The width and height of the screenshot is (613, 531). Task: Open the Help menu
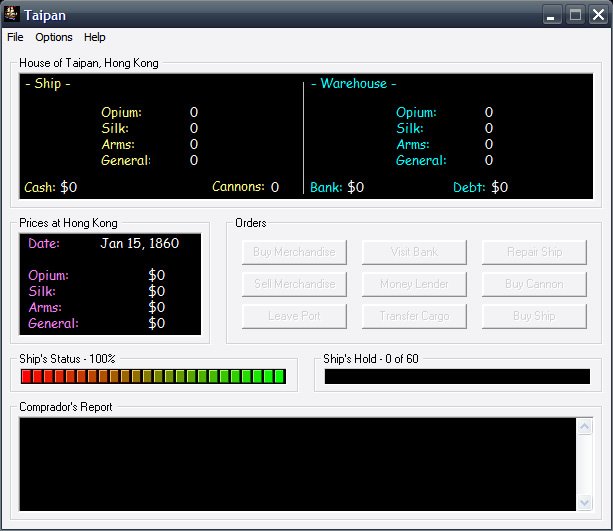click(95, 37)
